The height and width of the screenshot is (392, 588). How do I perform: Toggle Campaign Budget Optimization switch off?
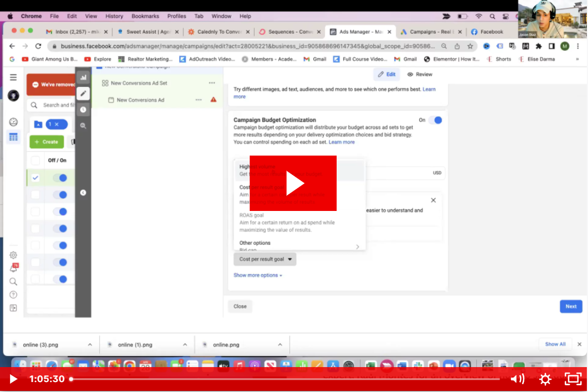pyautogui.click(x=435, y=120)
